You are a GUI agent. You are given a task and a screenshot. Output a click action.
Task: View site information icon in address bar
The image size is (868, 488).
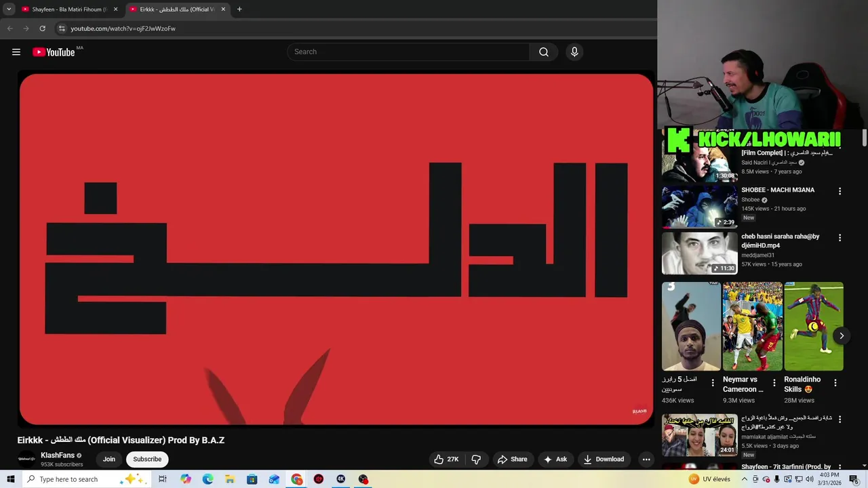coord(61,28)
